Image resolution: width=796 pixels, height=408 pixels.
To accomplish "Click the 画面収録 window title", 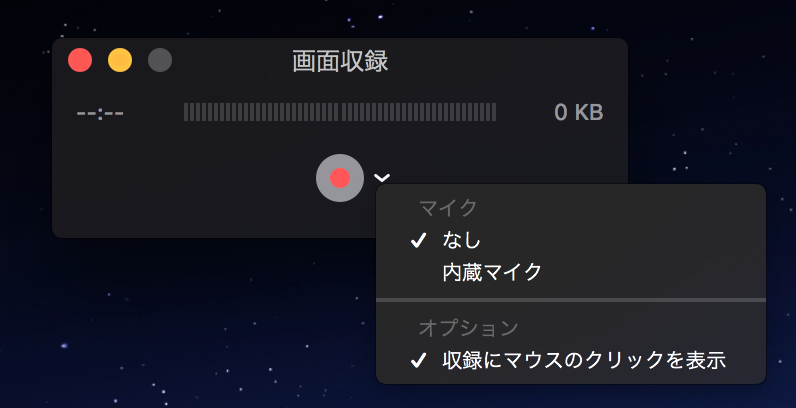I will pos(340,61).
